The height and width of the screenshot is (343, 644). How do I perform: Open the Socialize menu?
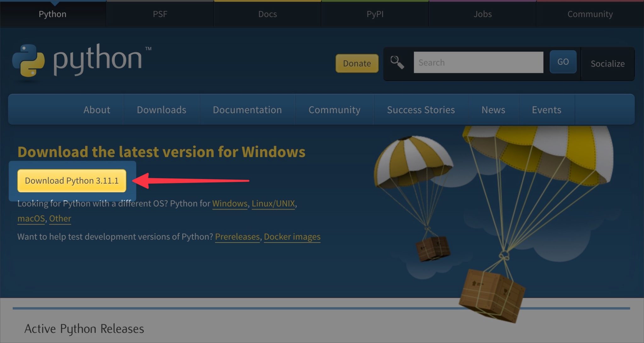click(x=608, y=63)
